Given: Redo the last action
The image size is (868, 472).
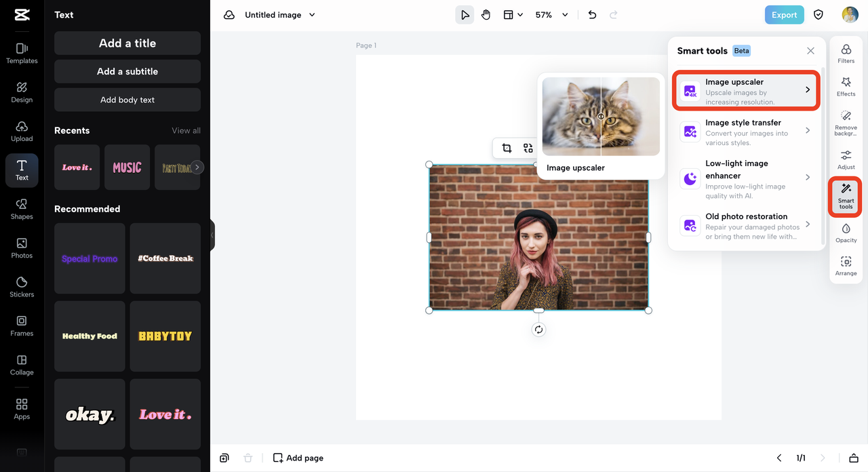Looking at the screenshot, I should pyautogui.click(x=614, y=15).
